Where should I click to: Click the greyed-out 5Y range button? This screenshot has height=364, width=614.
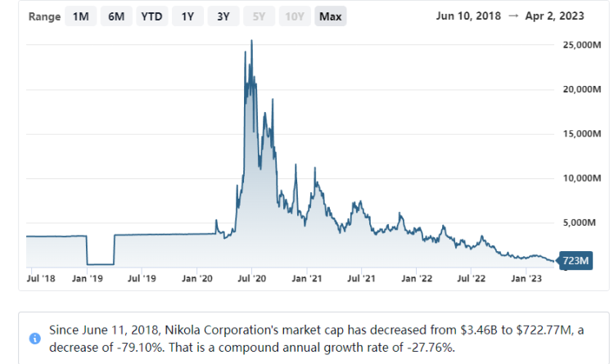coord(259,16)
